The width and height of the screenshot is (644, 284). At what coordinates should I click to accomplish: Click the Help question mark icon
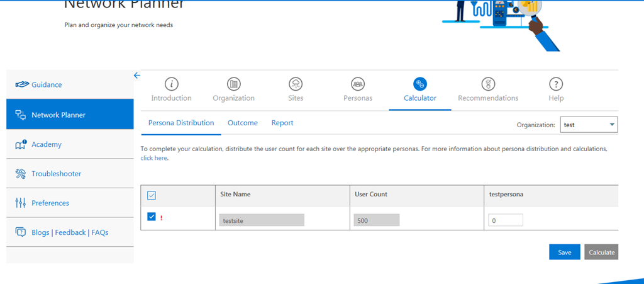coord(556,84)
